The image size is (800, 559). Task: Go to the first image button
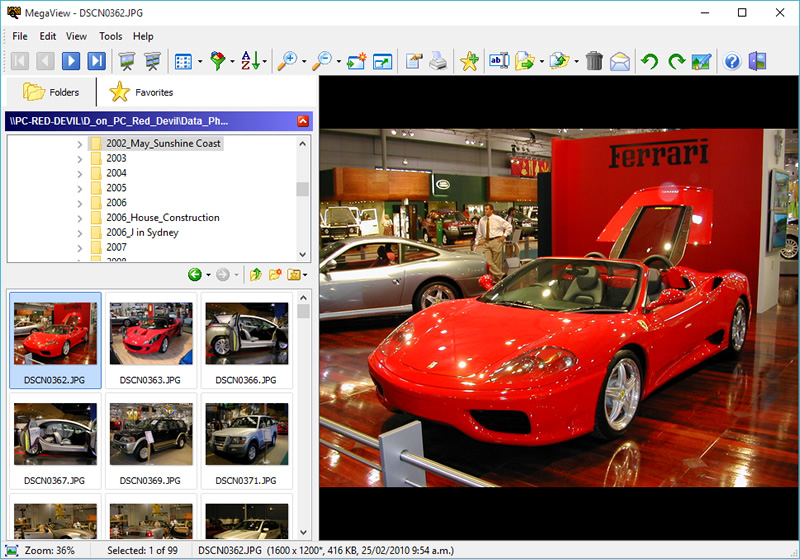coord(20,61)
